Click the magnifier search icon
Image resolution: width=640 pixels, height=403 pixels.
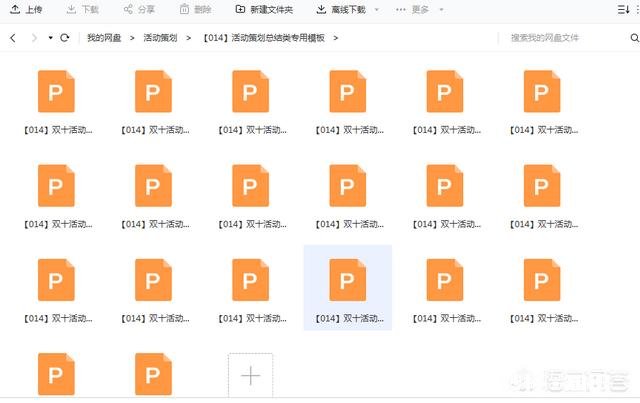coord(634,38)
